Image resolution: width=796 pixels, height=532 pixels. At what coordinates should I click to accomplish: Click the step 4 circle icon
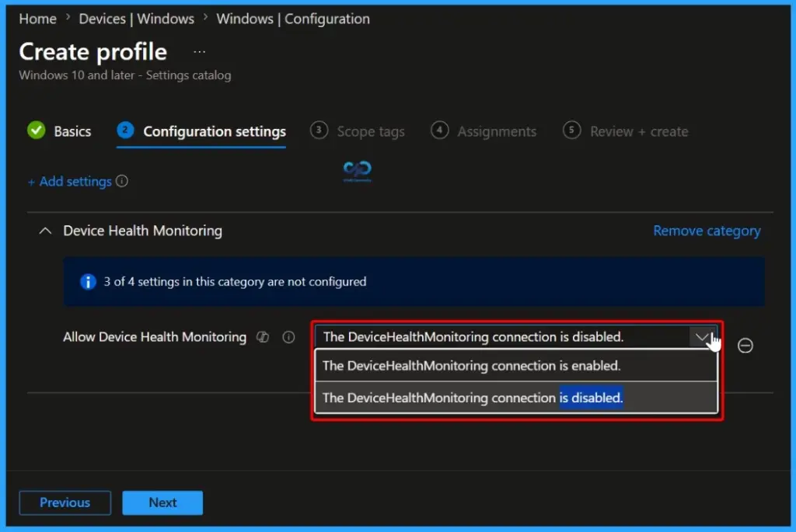pos(440,130)
